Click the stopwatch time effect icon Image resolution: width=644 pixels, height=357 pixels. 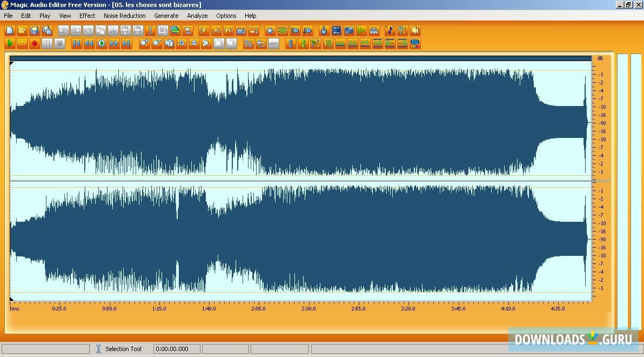[324, 31]
